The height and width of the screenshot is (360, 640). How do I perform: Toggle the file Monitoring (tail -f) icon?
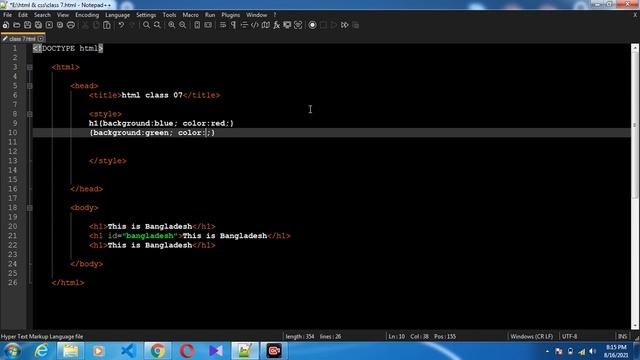click(298, 25)
